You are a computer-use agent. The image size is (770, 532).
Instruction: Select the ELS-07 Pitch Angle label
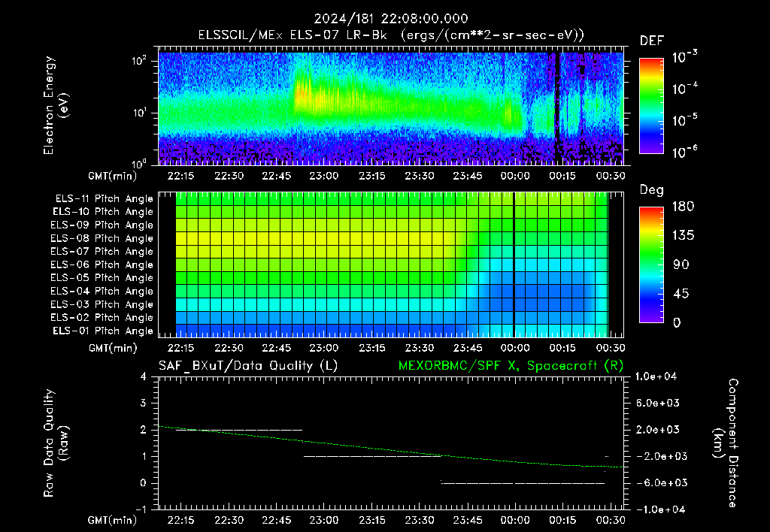tap(102, 251)
